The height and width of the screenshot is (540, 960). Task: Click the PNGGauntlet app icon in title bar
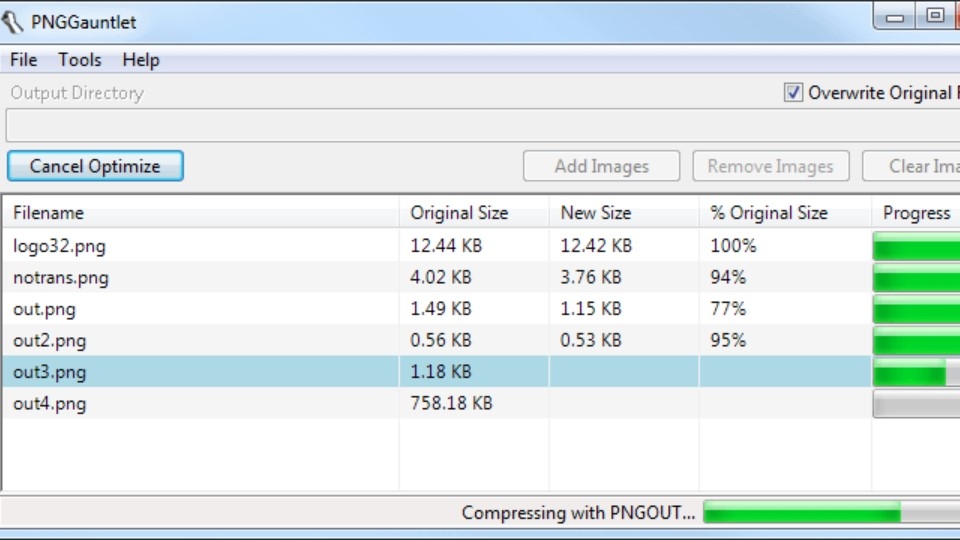click(12, 22)
